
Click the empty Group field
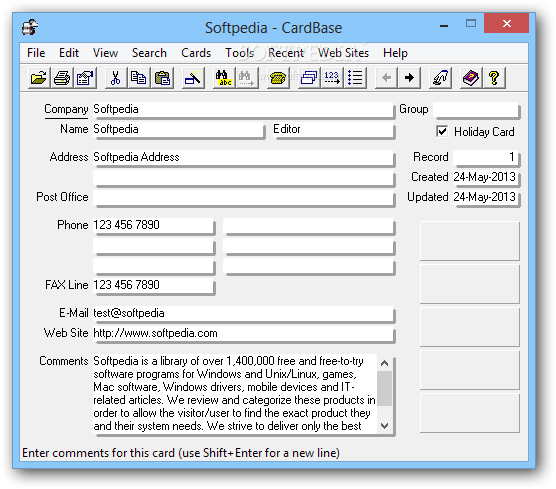(x=476, y=109)
